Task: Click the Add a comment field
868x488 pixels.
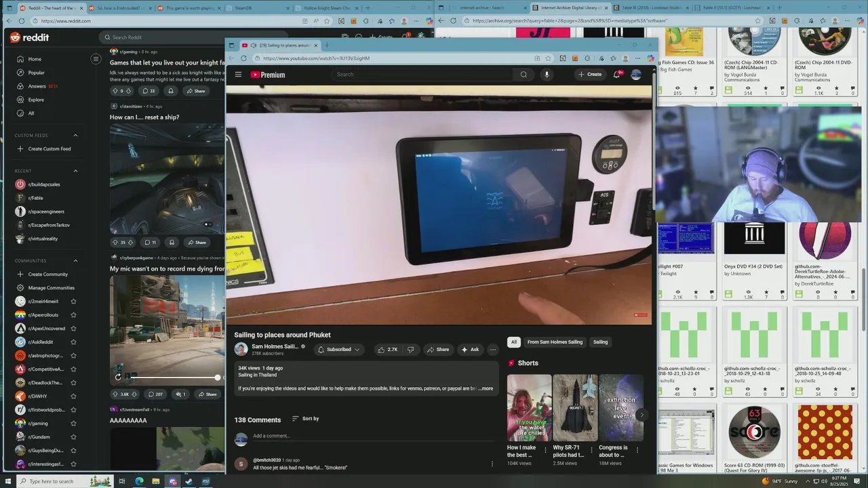Action: (x=373, y=436)
